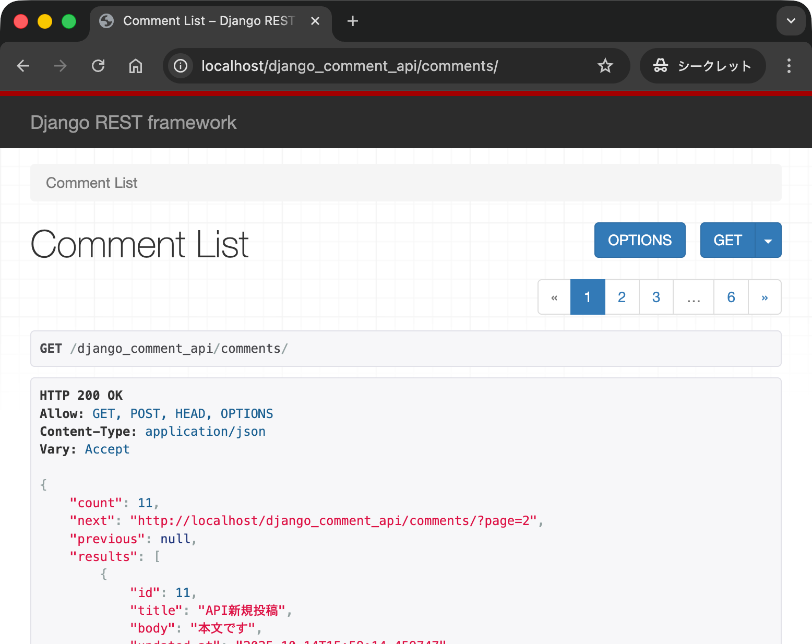812x644 pixels.
Task: Click the Django REST framework header
Action: [x=134, y=122]
